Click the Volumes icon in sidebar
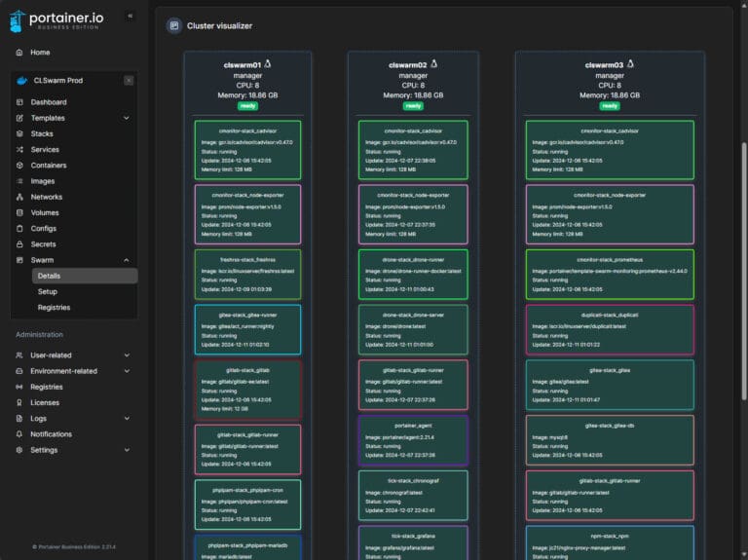 (19, 212)
